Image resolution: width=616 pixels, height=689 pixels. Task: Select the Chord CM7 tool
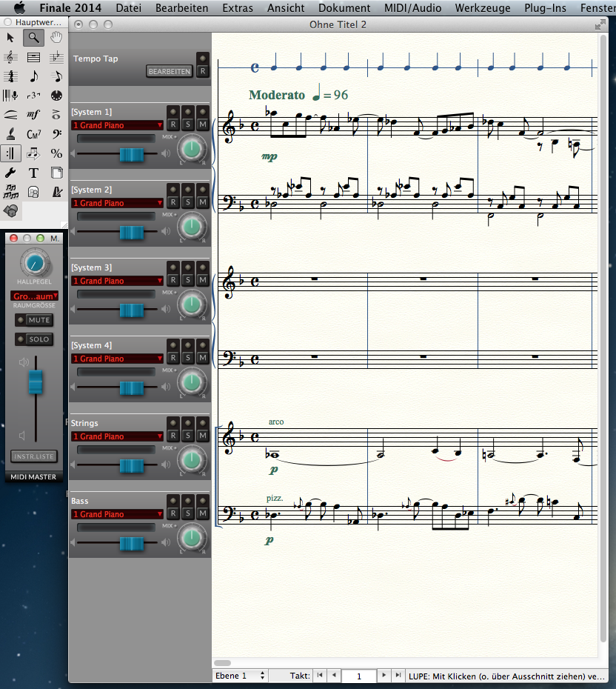click(33, 134)
